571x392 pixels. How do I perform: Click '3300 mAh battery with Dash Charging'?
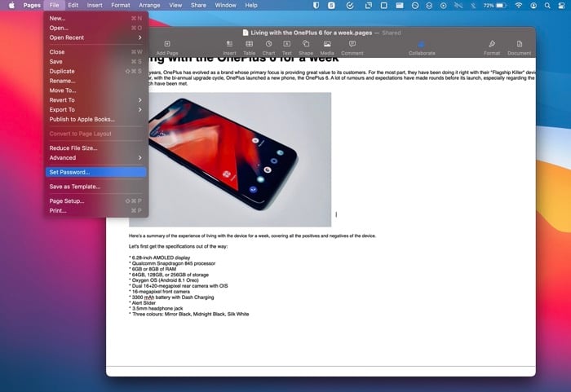(171, 297)
